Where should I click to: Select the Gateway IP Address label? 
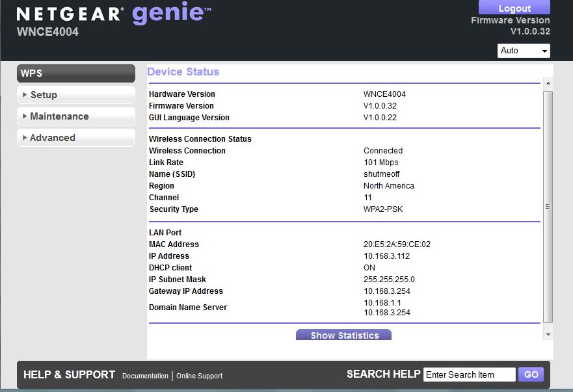click(x=185, y=291)
